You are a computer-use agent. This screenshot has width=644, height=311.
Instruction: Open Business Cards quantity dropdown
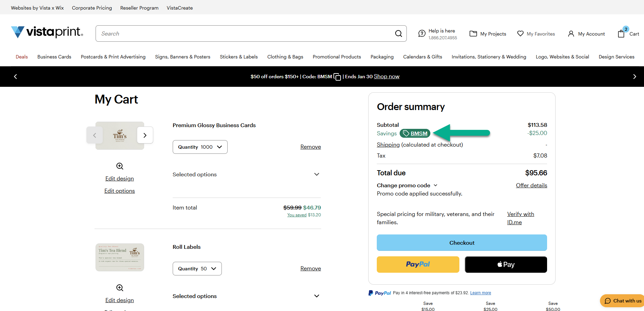tap(200, 147)
